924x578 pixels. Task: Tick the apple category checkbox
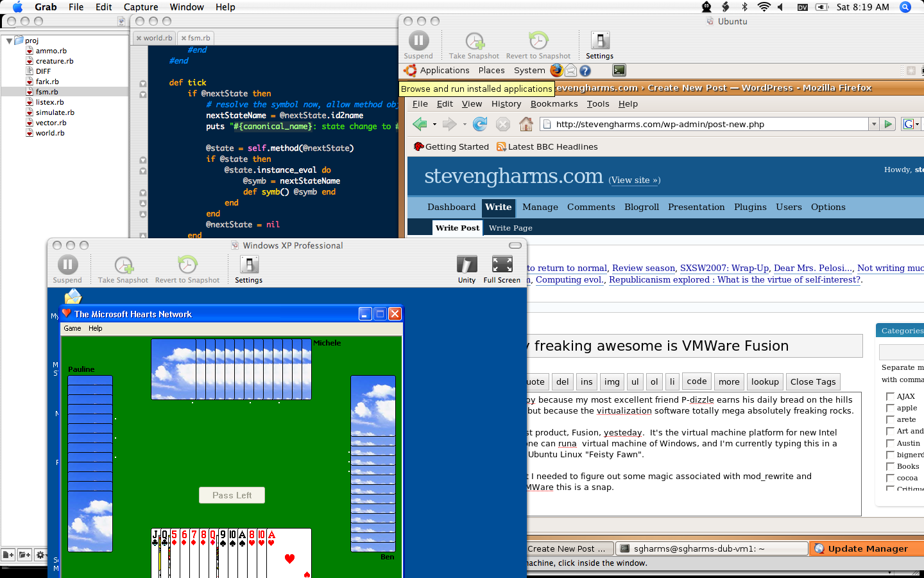[x=890, y=408]
